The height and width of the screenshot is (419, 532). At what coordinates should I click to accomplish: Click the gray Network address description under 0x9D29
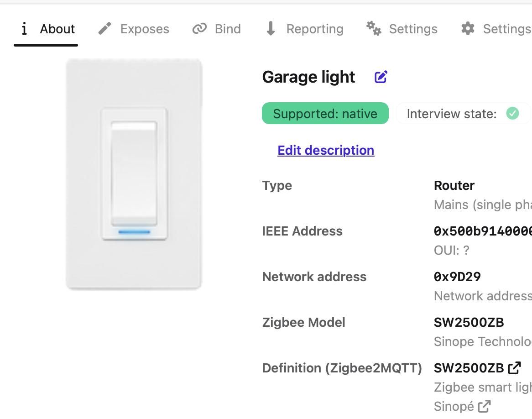coord(483,296)
